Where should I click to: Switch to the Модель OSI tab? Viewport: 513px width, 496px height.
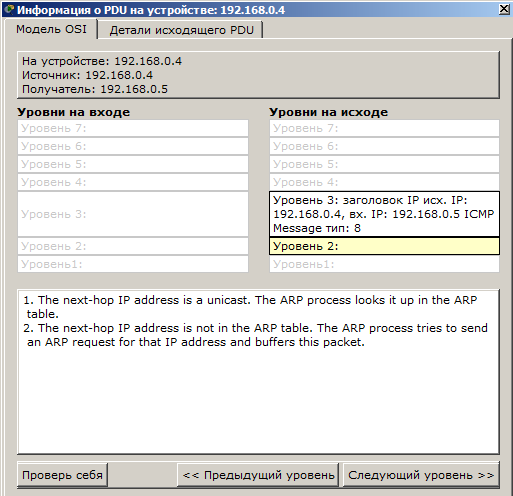point(51,29)
